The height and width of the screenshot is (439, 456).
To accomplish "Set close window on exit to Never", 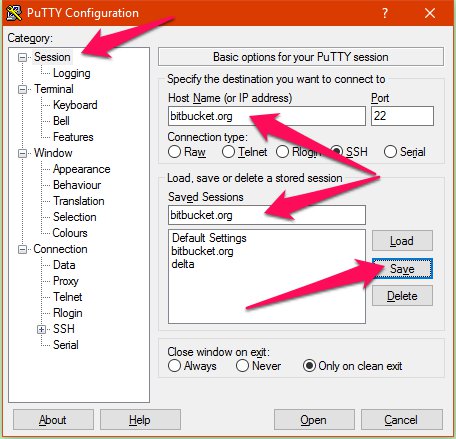I will pyautogui.click(x=242, y=366).
